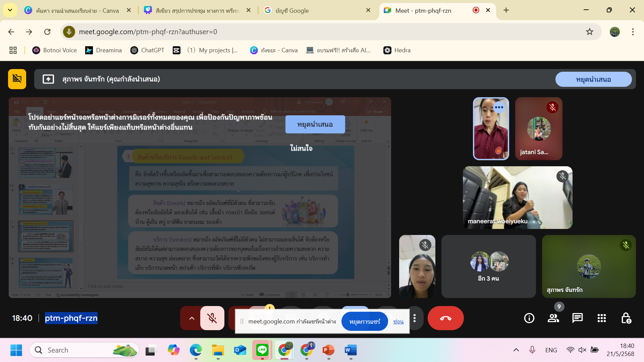Open File Explorer from the taskbar
The image size is (644, 362).
pyautogui.click(x=218, y=350)
